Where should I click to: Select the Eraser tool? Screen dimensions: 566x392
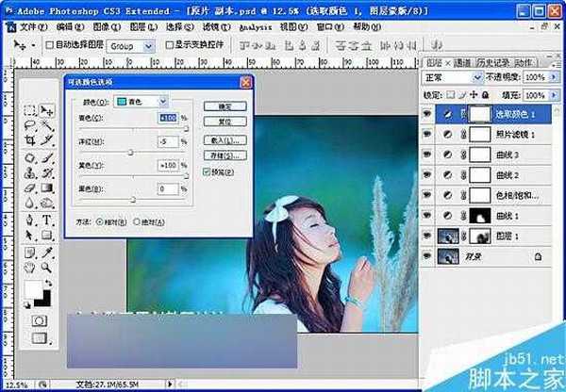pos(30,188)
